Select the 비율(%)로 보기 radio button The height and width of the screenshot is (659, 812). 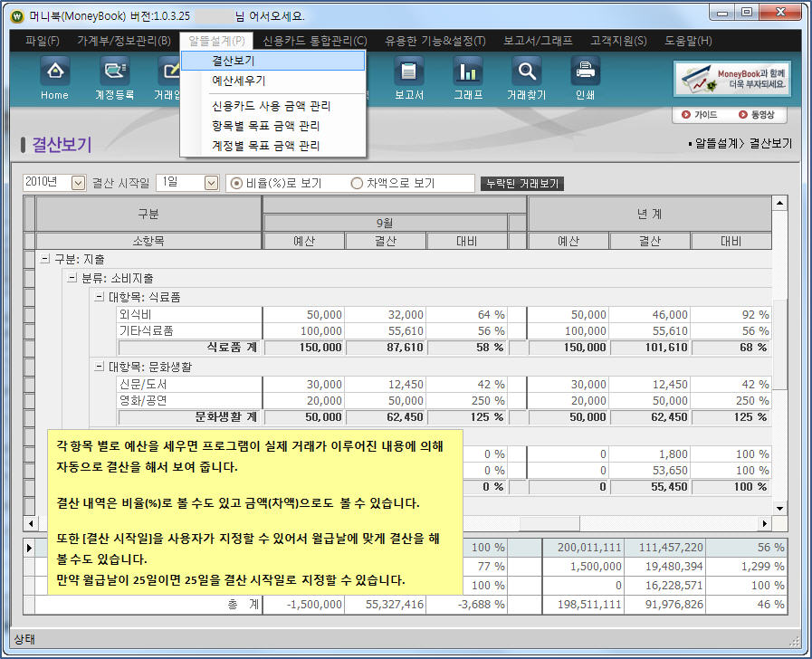(x=237, y=183)
